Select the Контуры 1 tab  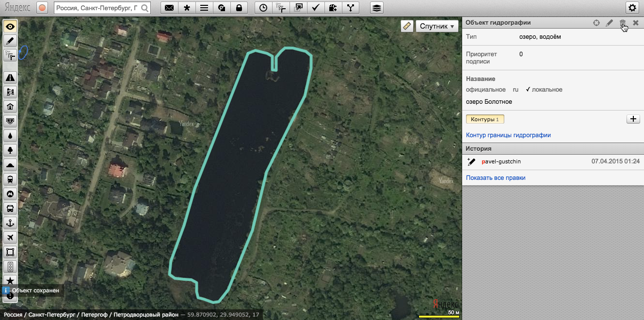point(485,119)
